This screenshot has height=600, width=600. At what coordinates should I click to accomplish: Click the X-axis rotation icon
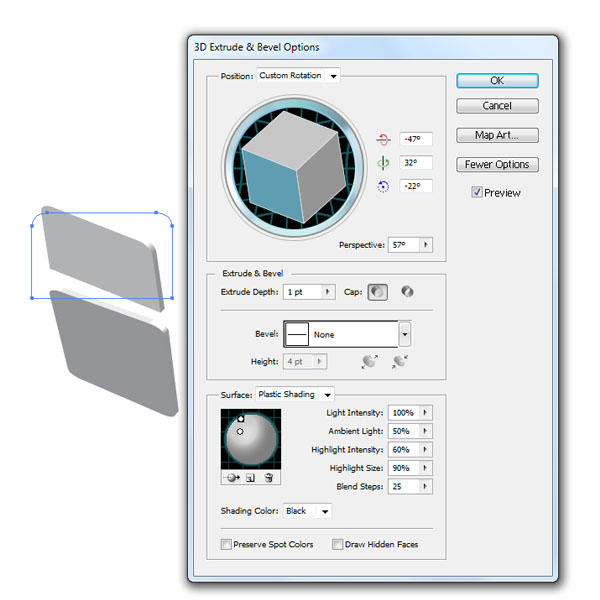click(x=383, y=139)
